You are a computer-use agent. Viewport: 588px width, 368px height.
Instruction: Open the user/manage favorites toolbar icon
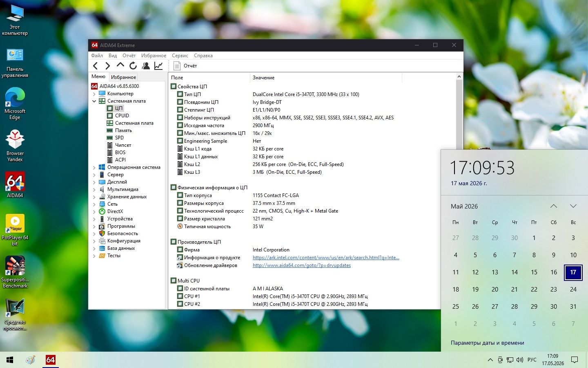click(x=146, y=66)
